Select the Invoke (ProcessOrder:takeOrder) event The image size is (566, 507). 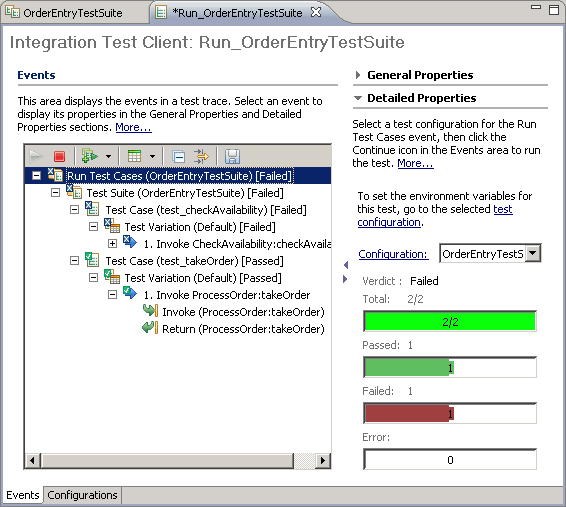(x=243, y=312)
